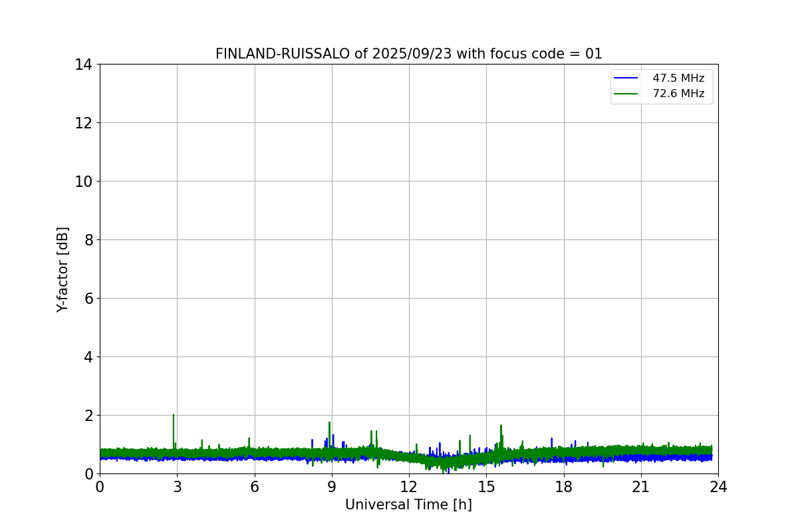Select the 47.5 MHz legend label
Image resolution: width=798 pixels, height=532 pixels.
click(x=678, y=78)
